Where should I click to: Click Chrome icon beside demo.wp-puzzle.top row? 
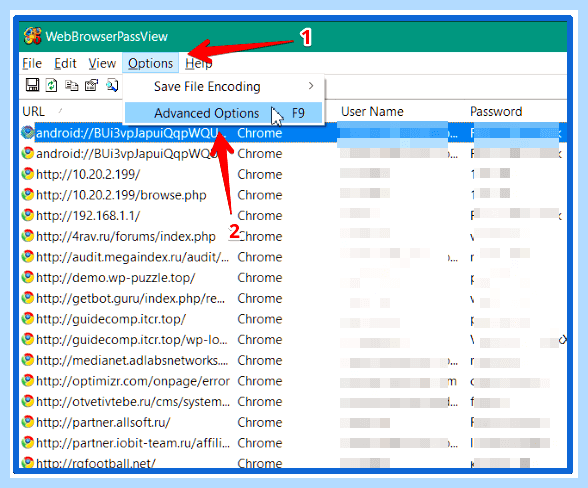click(28, 277)
